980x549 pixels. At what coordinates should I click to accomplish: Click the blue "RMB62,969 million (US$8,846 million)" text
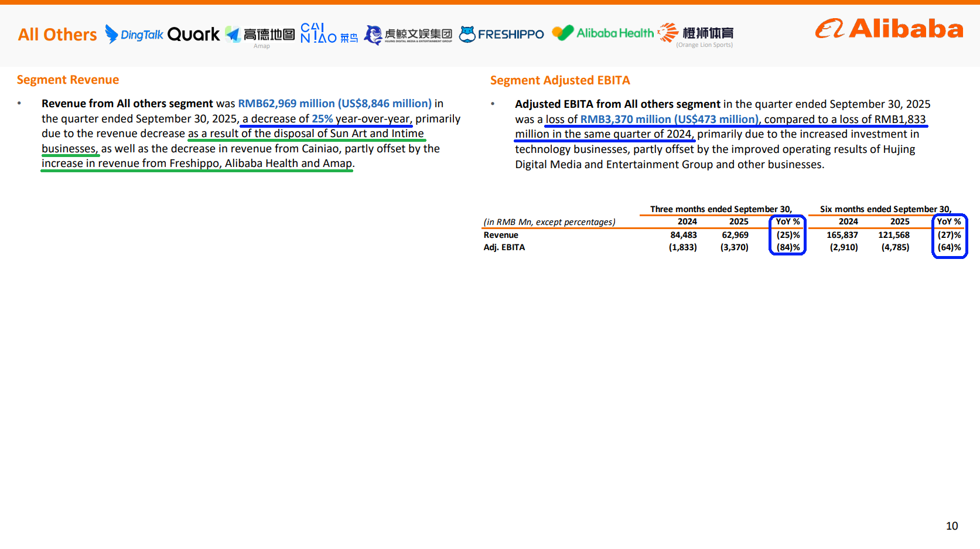[x=334, y=104]
